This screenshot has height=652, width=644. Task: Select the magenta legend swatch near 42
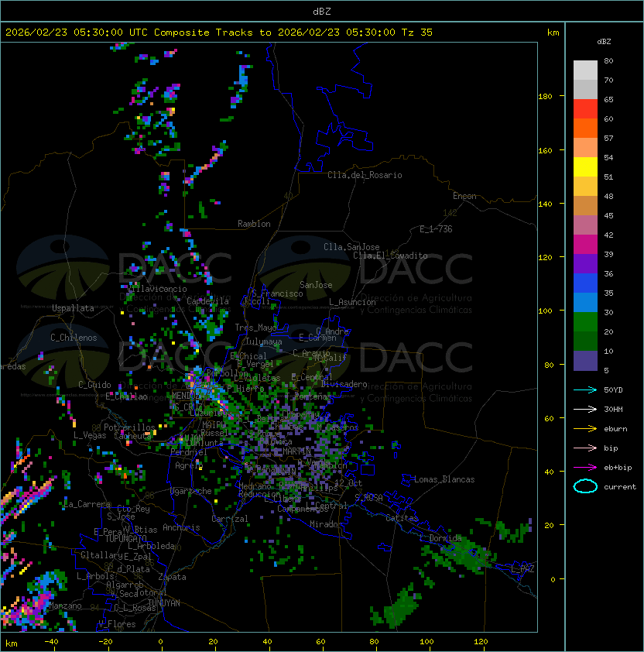coord(585,244)
